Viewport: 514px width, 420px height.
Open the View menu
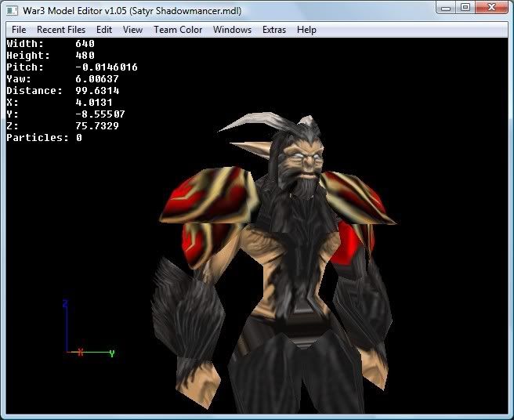tap(132, 30)
